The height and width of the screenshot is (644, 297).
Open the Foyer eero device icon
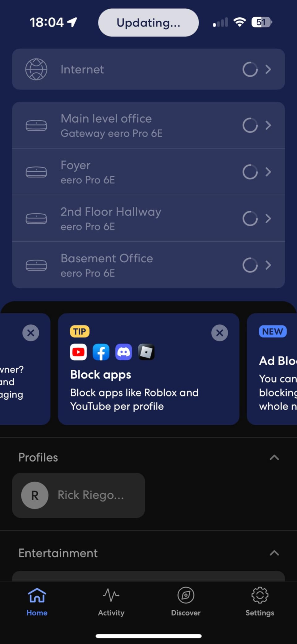[x=36, y=172]
